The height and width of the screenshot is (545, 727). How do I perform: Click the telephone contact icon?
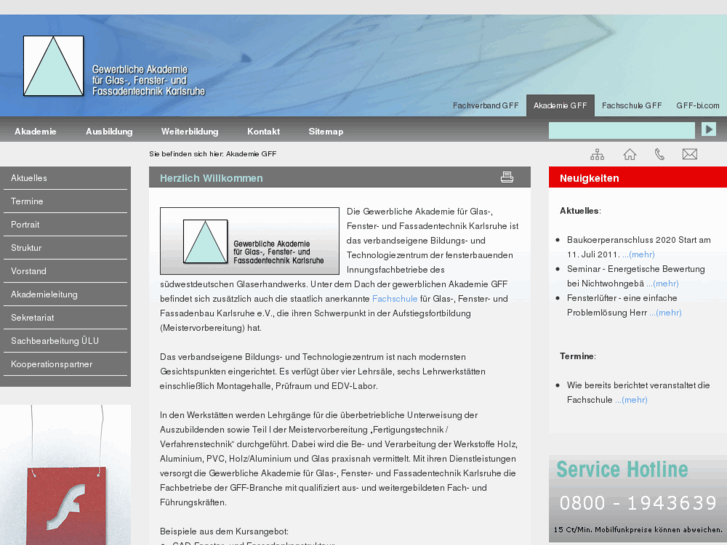[659, 154]
